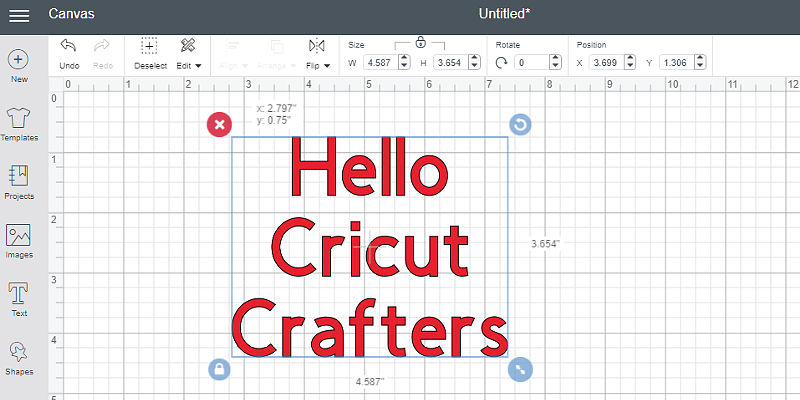Increase Y position with up stepper

coord(701,59)
